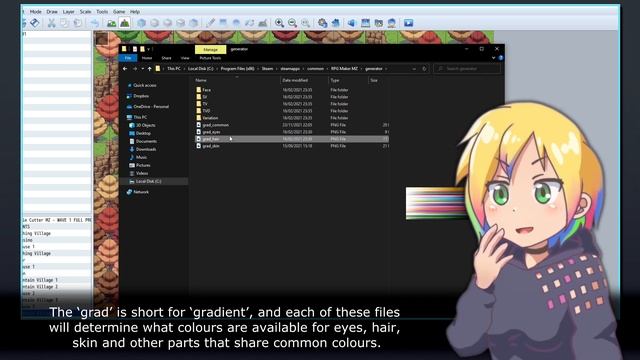Image resolution: width=640 pixels, height=360 pixels.
Task: Click 'Local Disk (C:)' in the breadcrumb path
Action: coord(200,69)
